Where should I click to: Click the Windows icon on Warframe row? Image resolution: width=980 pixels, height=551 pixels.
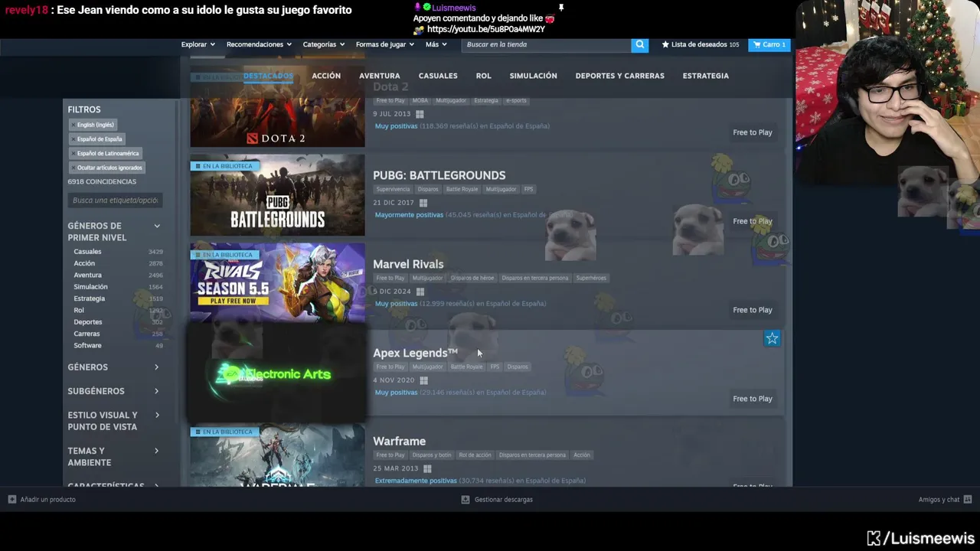[427, 469]
